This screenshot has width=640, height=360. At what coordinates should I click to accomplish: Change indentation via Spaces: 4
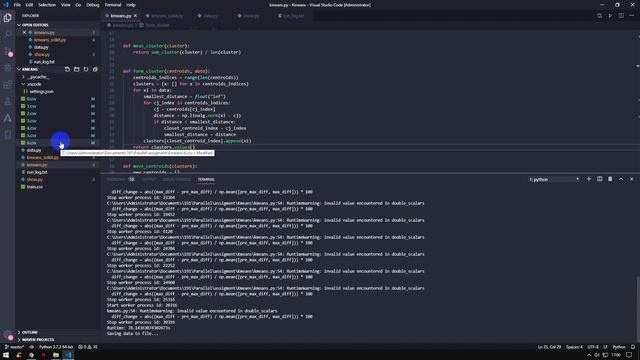click(574, 347)
